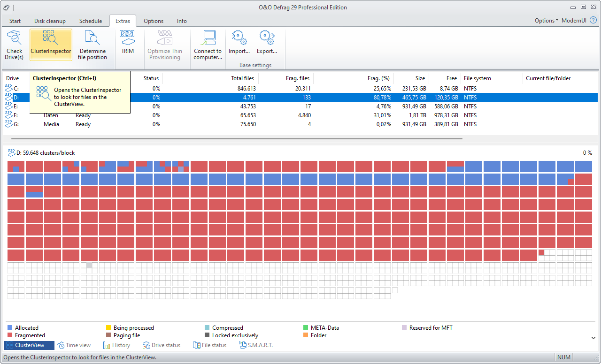601x364 pixels.
Task: Sort by Size column header
Action: pos(420,78)
